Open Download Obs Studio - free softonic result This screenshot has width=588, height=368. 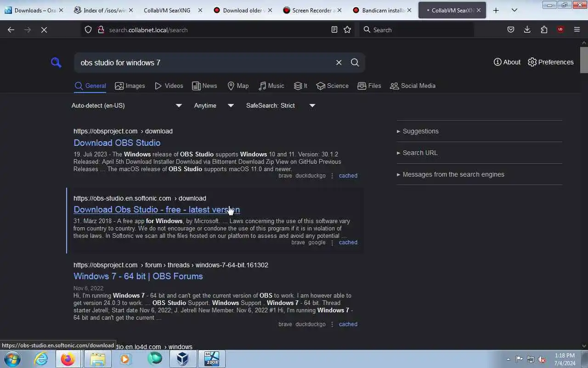pos(157,209)
